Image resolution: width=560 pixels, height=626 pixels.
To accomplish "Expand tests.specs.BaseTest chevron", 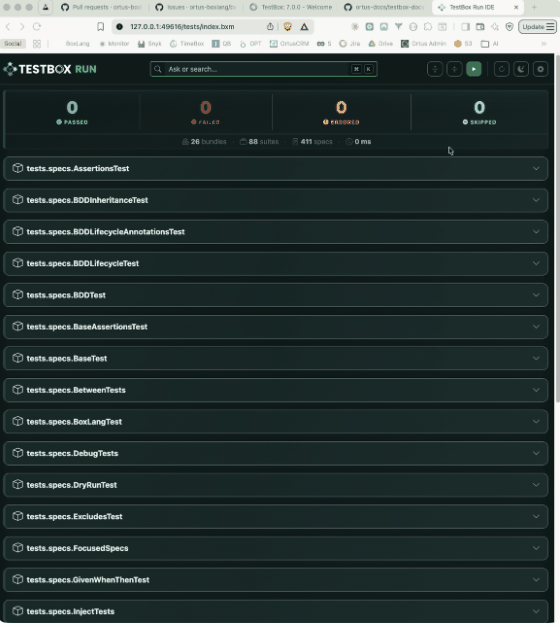I will pyautogui.click(x=536, y=358).
